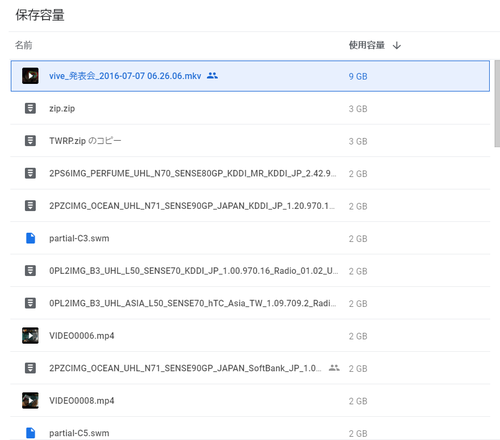
Task: Click the 保存容量 page heading
Action: pos(40,15)
